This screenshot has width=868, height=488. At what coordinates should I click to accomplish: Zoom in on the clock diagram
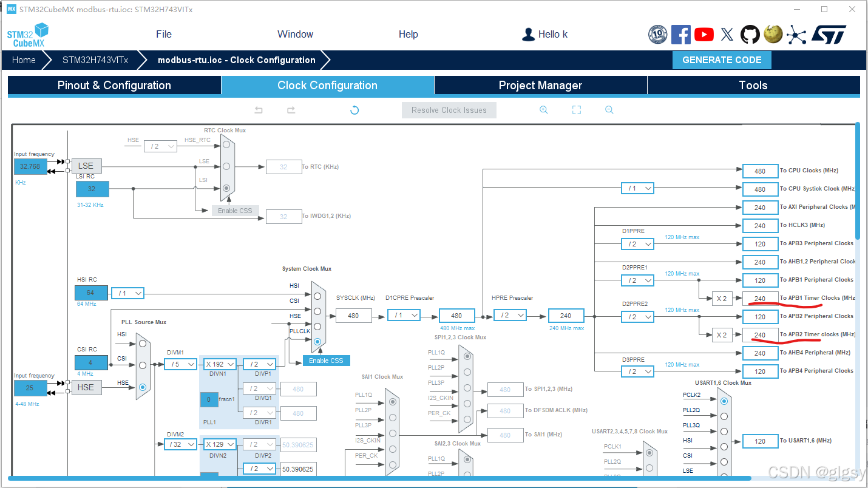[544, 110]
